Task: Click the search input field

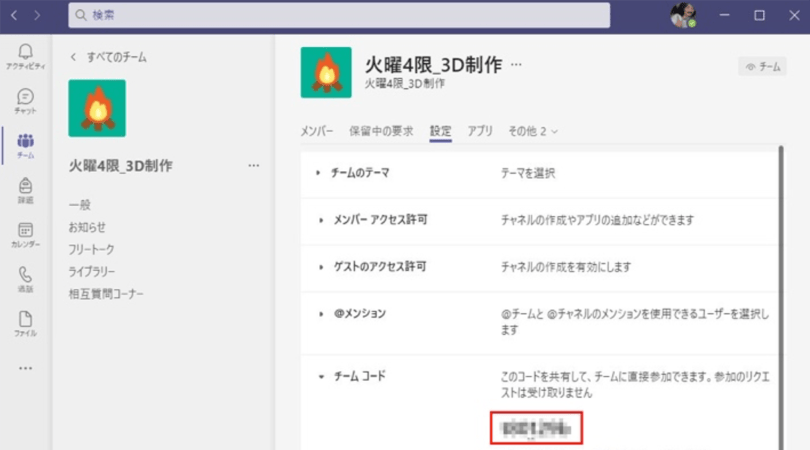Action: (x=339, y=15)
